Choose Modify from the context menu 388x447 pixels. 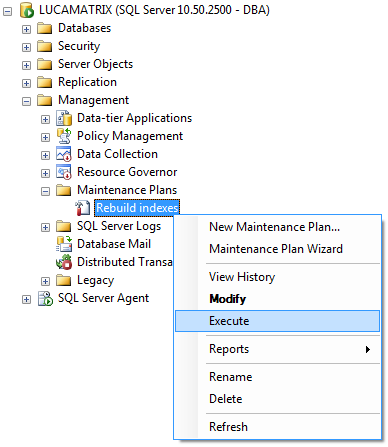(x=277, y=299)
